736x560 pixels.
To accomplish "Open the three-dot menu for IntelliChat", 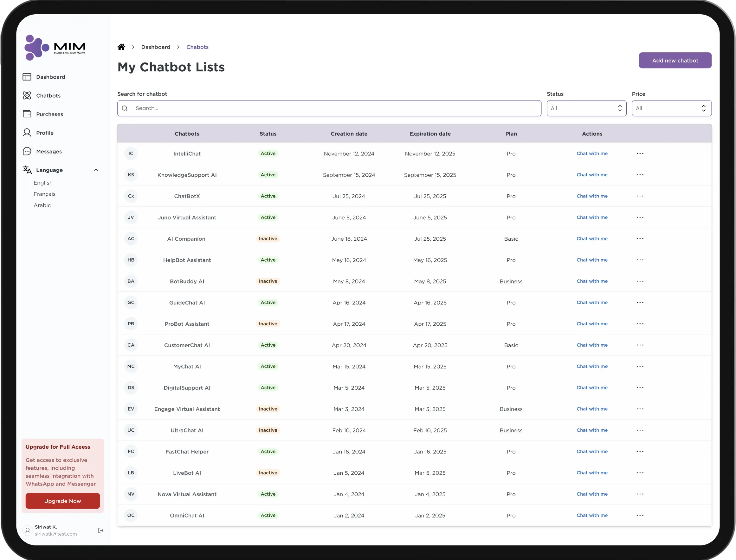I will (640, 154).
